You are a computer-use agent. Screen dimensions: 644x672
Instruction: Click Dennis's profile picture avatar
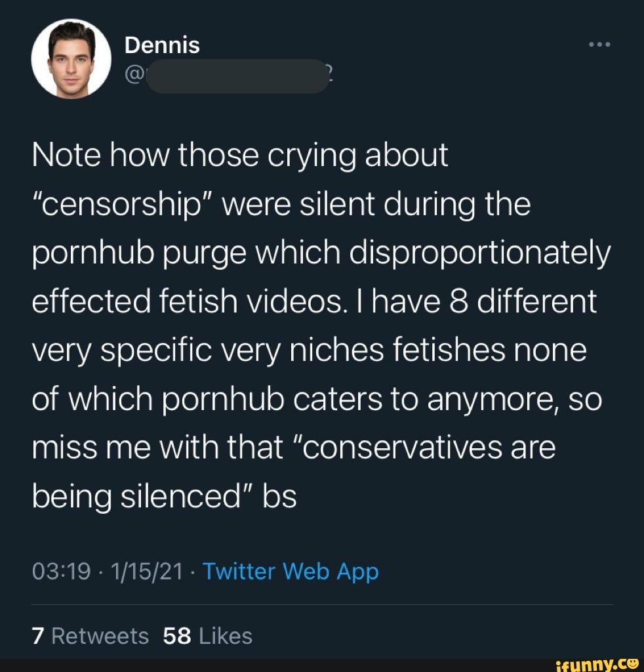(x=71, y=59)
